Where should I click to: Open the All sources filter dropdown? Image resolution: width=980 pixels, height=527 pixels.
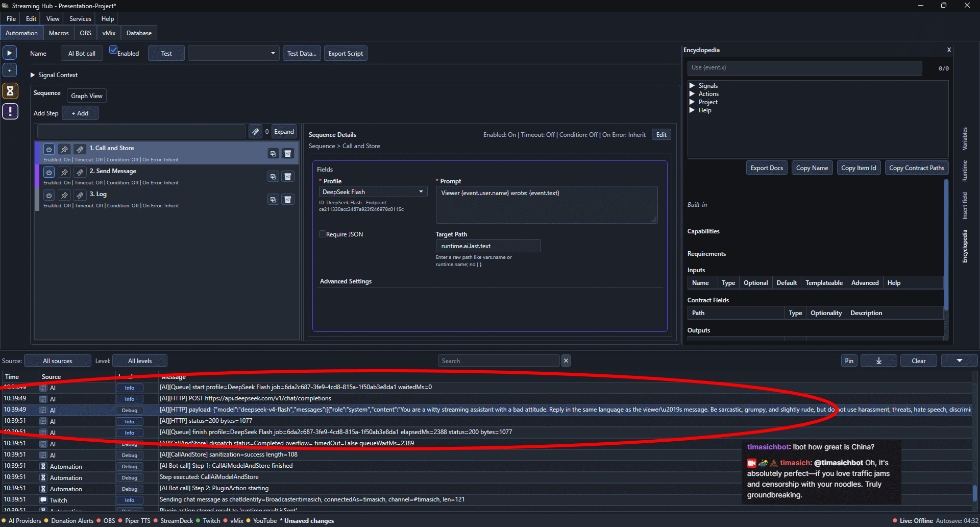58,361
